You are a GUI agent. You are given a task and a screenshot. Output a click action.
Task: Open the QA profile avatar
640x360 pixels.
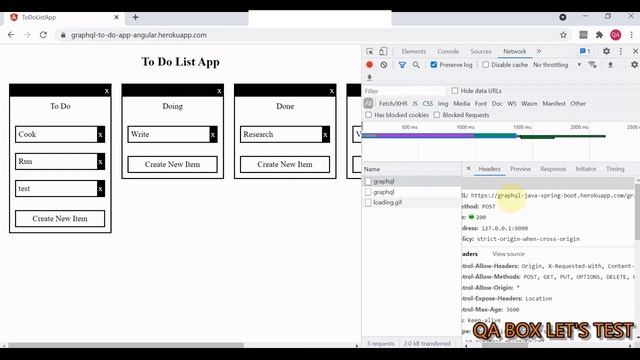pos(616,35)
